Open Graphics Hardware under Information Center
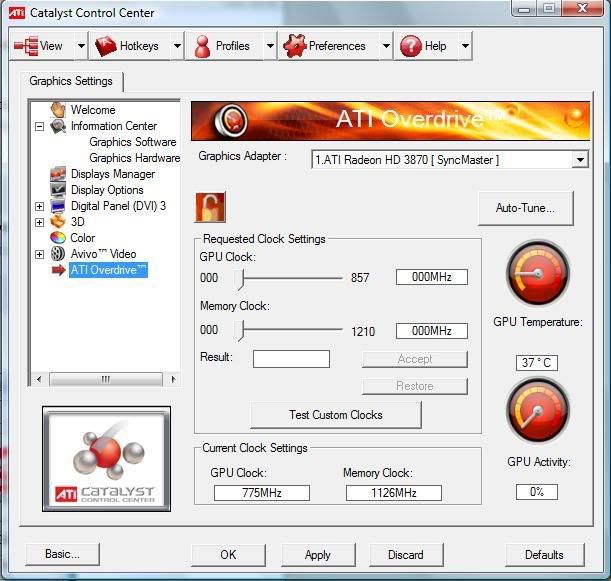611x581 pixels. click(134, 158)
